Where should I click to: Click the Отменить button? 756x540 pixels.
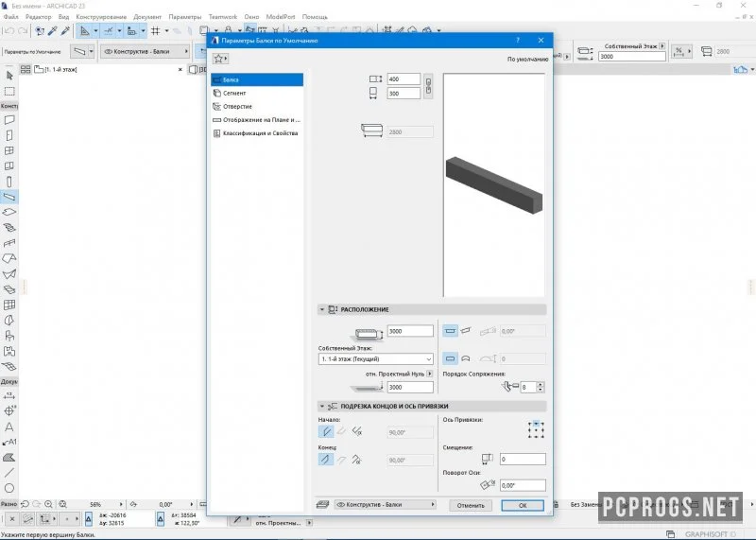(471, 505)
